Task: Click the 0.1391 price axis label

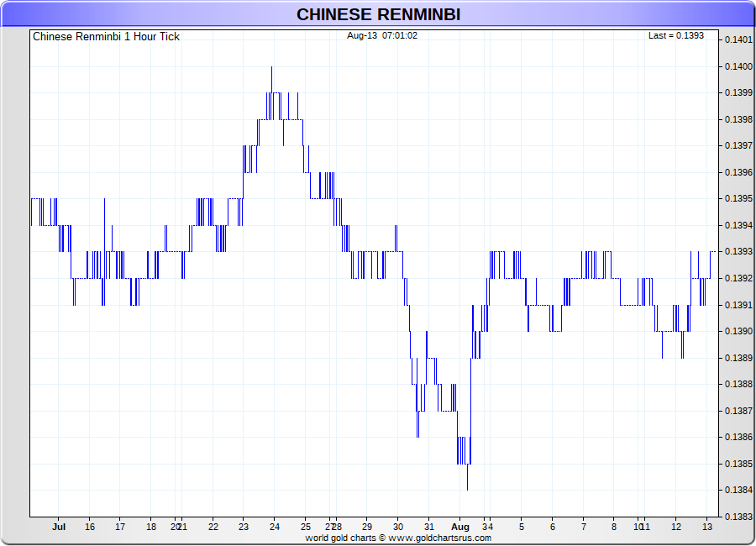Action: coord(738,305)
